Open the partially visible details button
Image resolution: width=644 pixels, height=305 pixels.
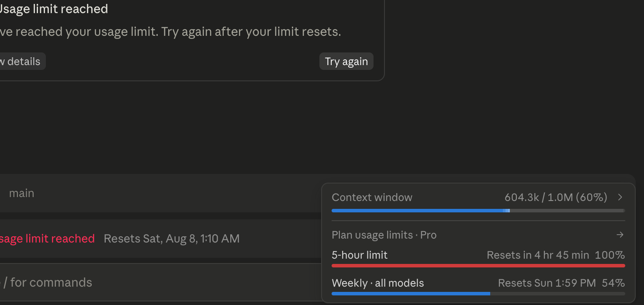pos(22,62)
